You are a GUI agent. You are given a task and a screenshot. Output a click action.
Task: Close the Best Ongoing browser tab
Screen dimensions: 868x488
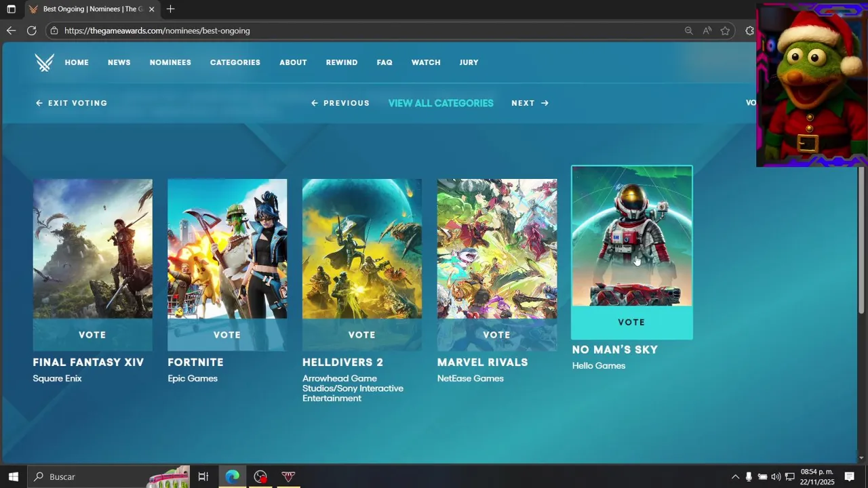point(151,9)
